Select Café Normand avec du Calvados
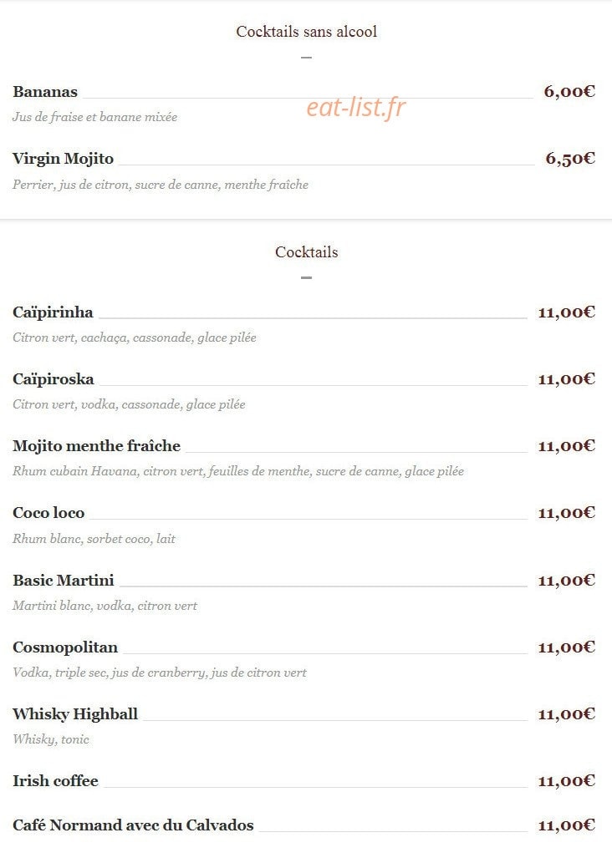Image resolution: width=612 pixels, height=868 pixels. point(133,825)
